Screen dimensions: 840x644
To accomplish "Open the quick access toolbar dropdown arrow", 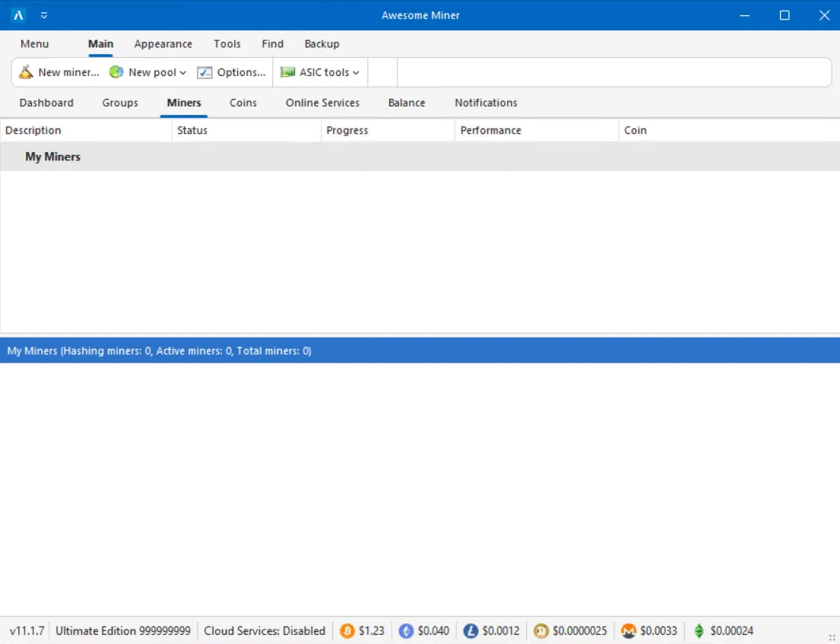I will coord(44,15).
